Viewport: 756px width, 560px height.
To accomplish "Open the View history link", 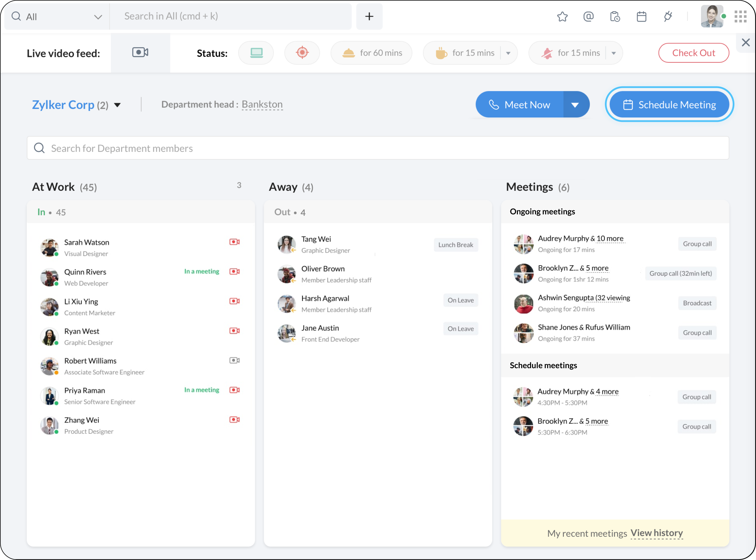I will tap(656, 533).
